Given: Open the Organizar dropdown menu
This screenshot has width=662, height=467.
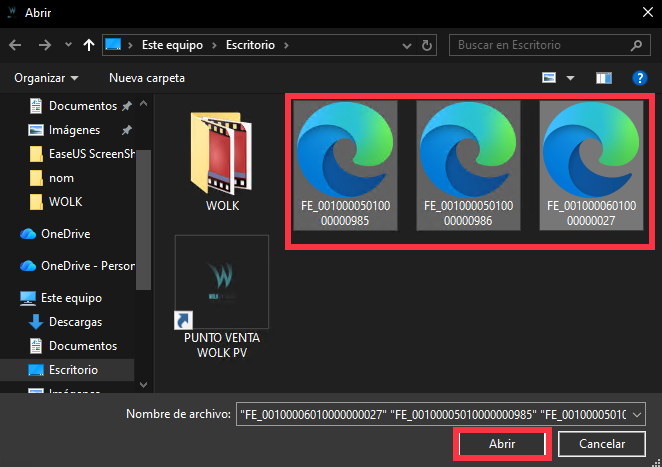Looking at the screenshot, I should pyautogui.click(x=47, y=77).
